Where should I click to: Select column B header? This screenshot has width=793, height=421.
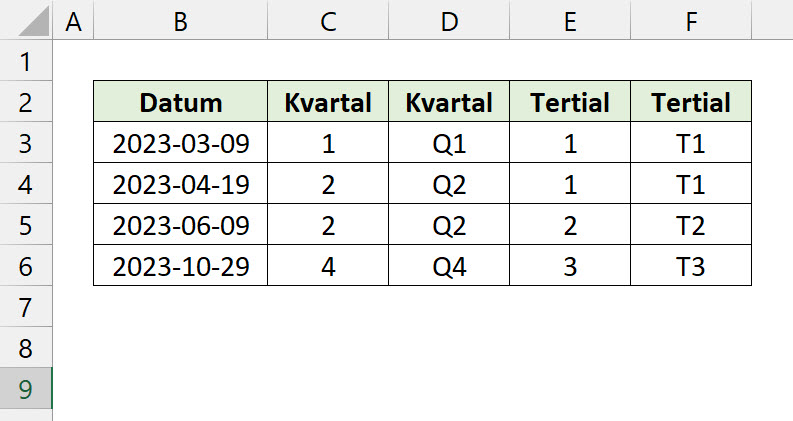(180, 22)
